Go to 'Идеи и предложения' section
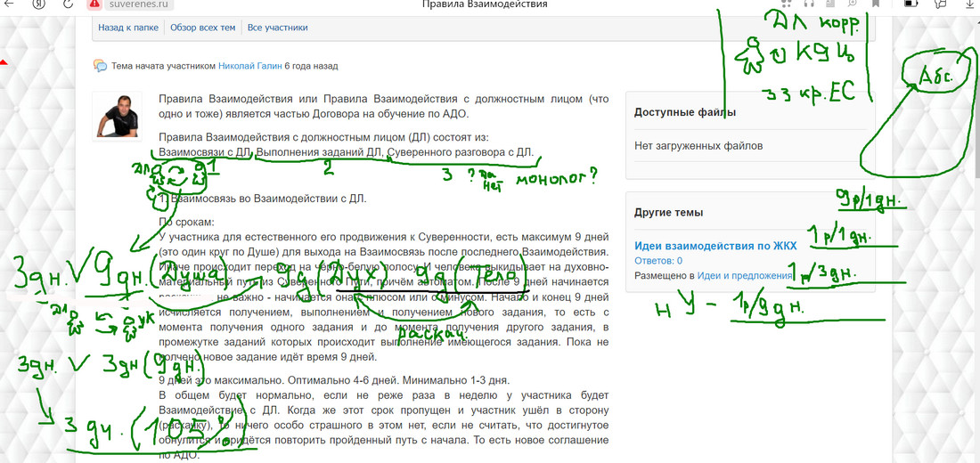980x463 pixels. (x=746, y=275)
